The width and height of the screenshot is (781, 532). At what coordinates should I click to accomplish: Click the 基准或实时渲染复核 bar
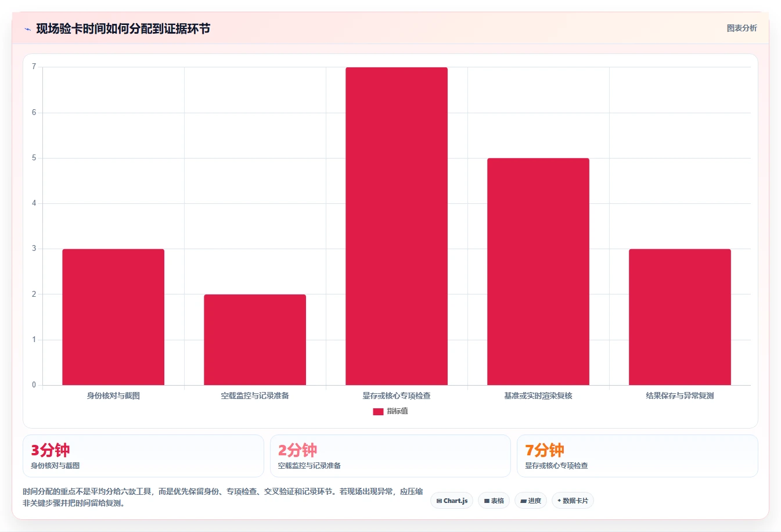coord(538,271)
